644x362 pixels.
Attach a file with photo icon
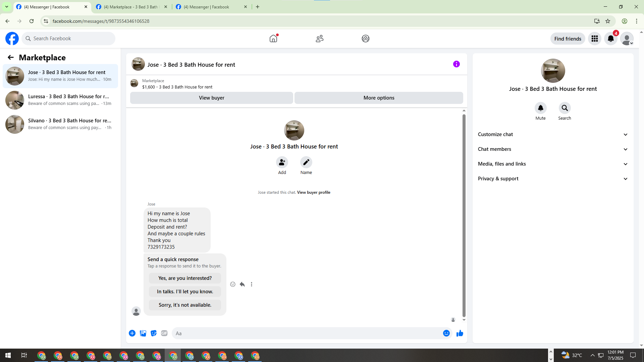tap(143, 333)
